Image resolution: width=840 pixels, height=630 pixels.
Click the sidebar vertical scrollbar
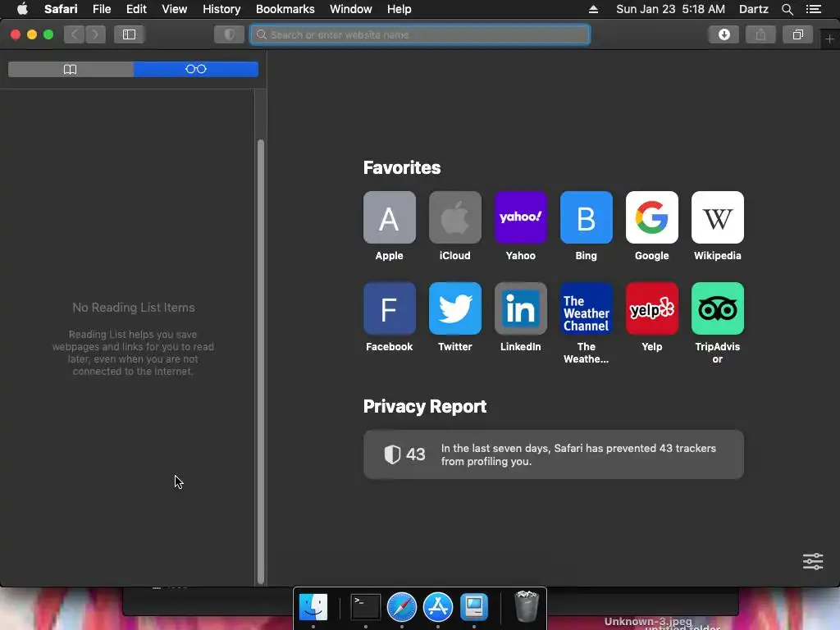tap(261, 362)
